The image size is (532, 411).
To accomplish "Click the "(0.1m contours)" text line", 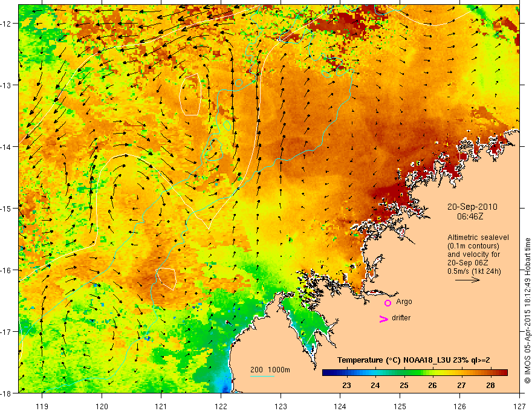I will 473,246.
